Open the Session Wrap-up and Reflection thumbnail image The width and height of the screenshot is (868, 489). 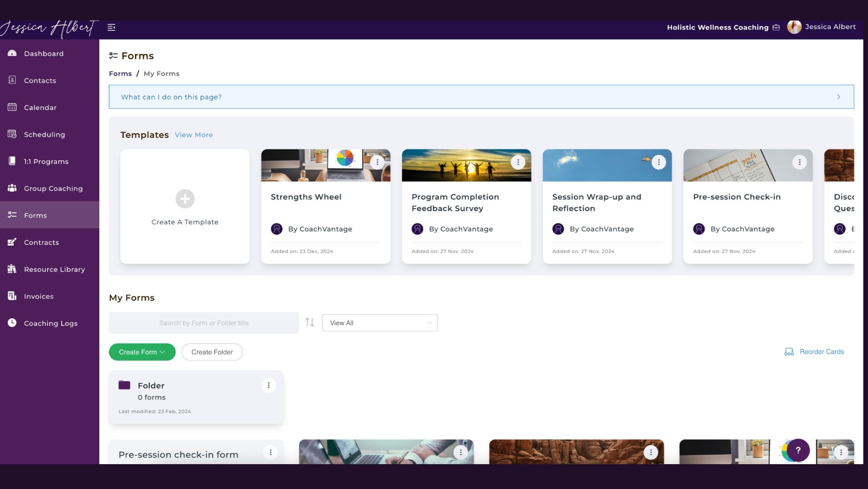click(607, 165)
